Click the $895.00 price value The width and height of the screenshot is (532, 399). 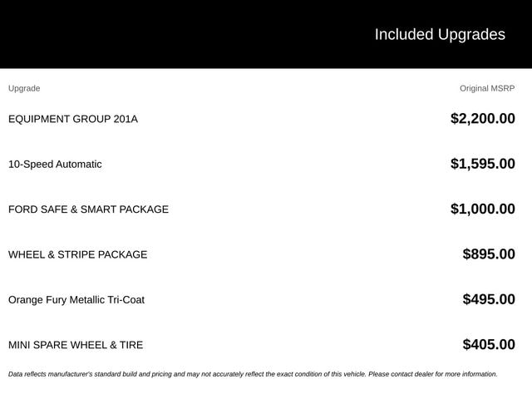489,254
